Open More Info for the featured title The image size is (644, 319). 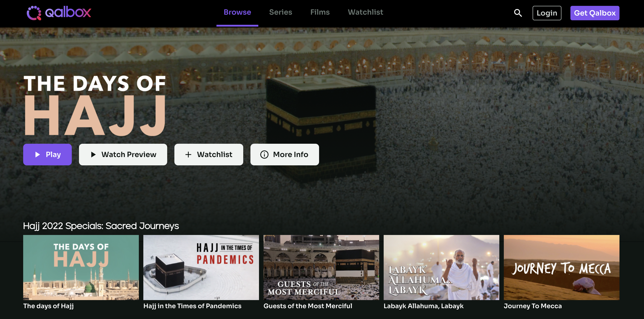[284, 155]
